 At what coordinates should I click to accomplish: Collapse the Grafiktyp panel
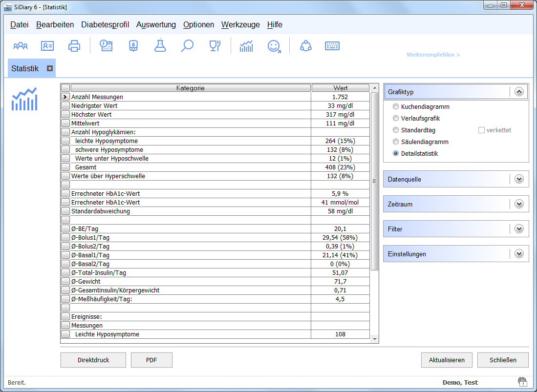519,91
